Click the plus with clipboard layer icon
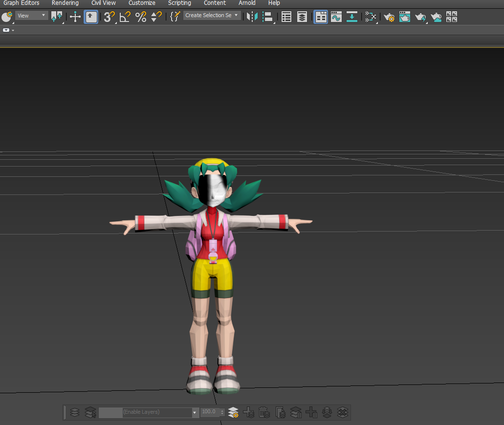 coord(311,412)
